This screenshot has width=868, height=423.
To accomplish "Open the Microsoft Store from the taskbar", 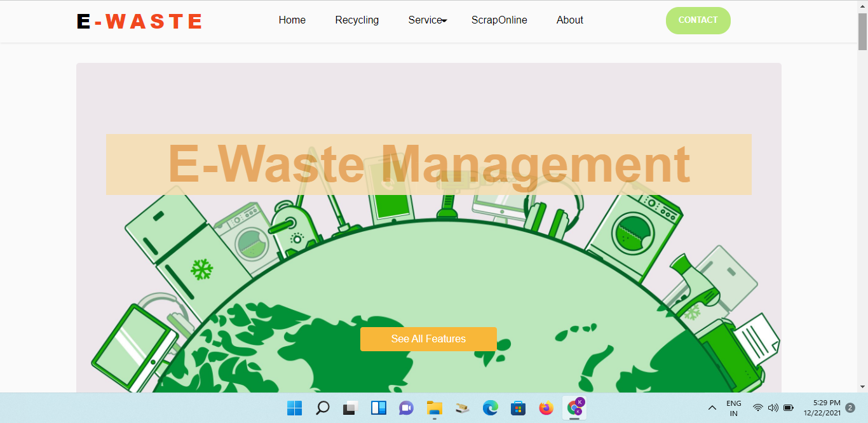I will [518, 408].
